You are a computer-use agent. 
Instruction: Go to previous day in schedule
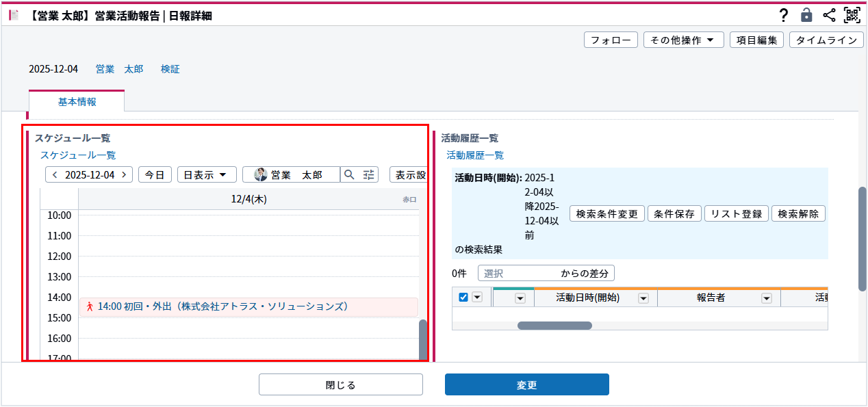tap(55, 175)
